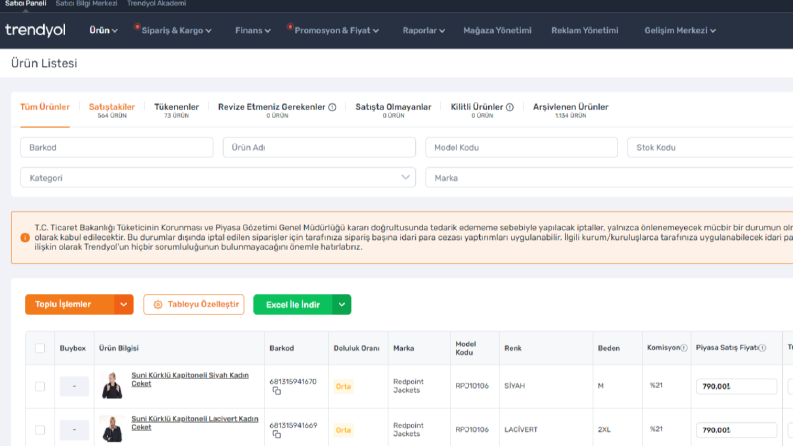Go to Mağaza Yönetimi
793x446 pixels.
pos(497,30)
